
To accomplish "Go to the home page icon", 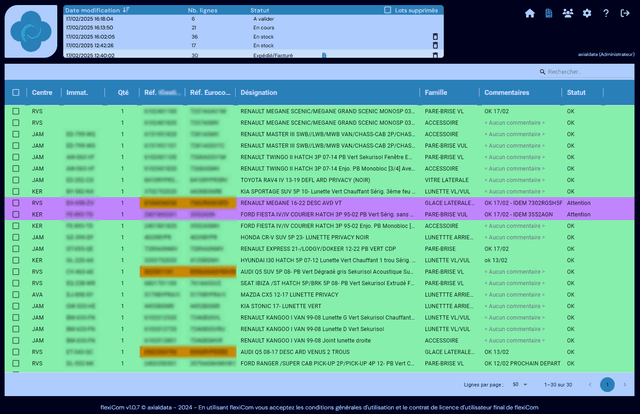I will pos(529,13).
